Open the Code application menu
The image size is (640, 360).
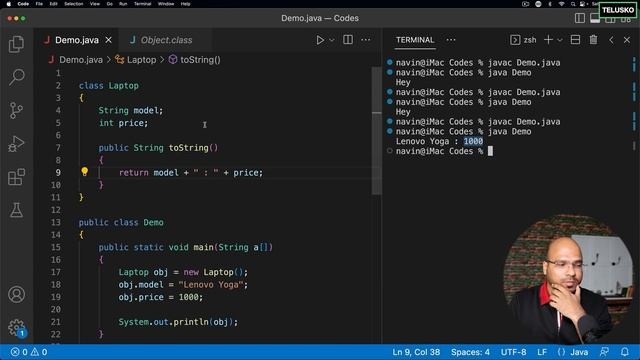point(23,4)
